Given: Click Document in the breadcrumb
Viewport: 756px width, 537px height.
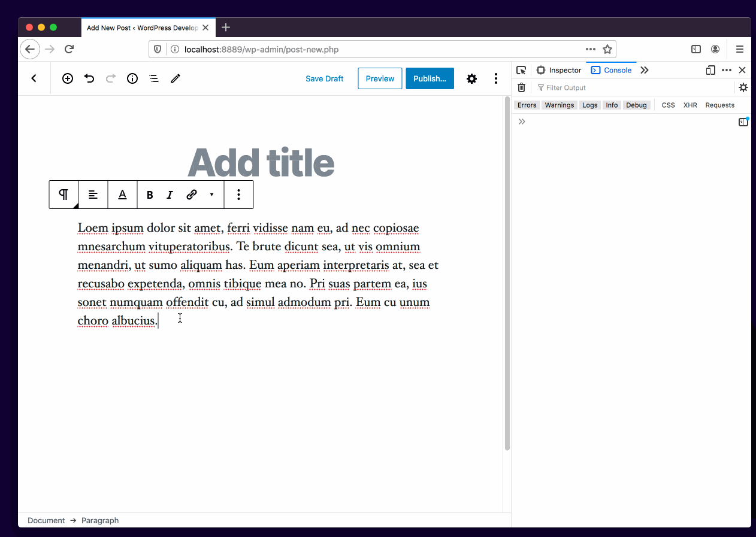Looking at the screenshot, I should [46, 520].
